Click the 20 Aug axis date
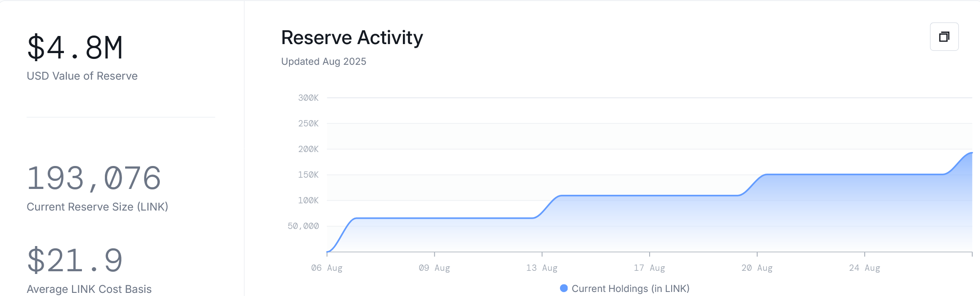 pyautogui.click(x=757, y=268)
